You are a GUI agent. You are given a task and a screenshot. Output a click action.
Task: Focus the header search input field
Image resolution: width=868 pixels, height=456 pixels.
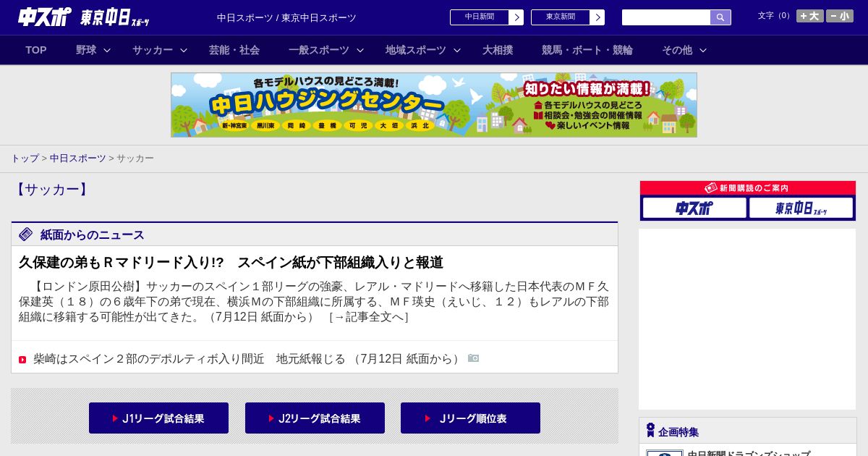[x=666, y=17]
